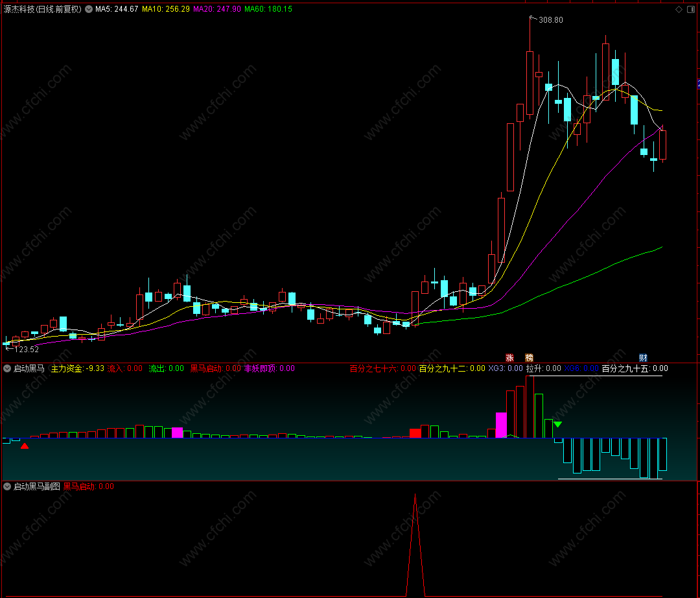Click the 百分之九十五: 0.00 value
This screenshot has width=700, height=598.
click(x=635, y=368)
